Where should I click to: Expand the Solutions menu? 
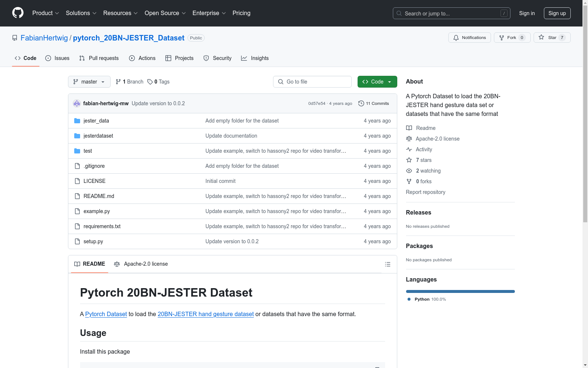coord(81,13)
